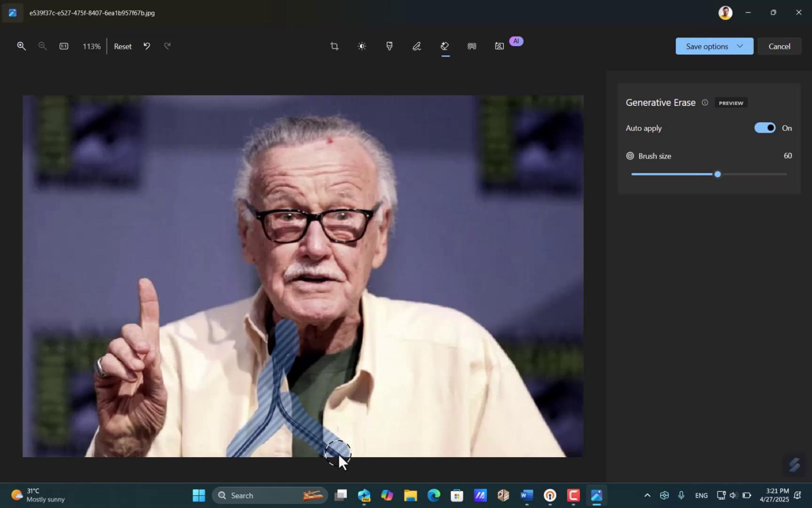Viewport: 812px width, 508px height.
Task: Click the Brush size slider handle
Action: pos(717,174)
